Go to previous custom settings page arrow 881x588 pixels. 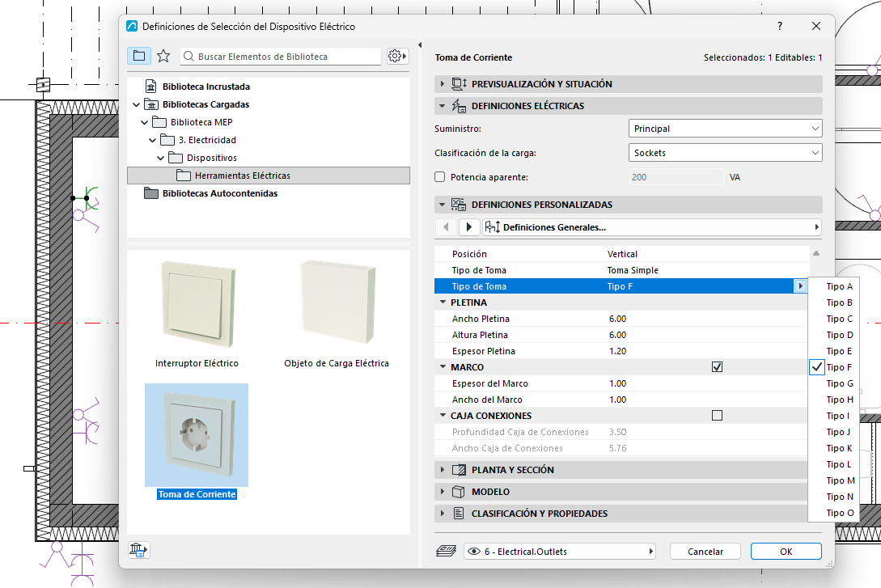[446, 227]
